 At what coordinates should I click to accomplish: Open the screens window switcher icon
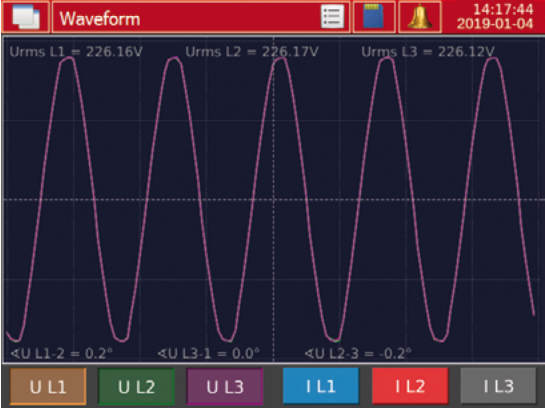pos(25,17)
